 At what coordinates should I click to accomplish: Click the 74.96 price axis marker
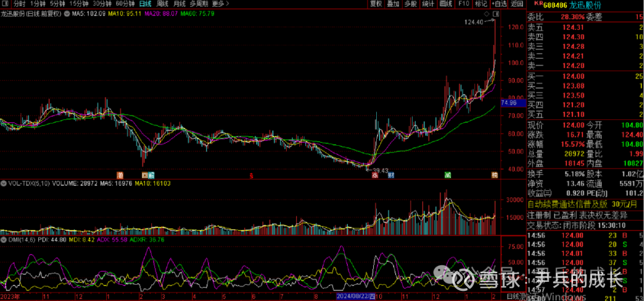[x=513, y=103]
